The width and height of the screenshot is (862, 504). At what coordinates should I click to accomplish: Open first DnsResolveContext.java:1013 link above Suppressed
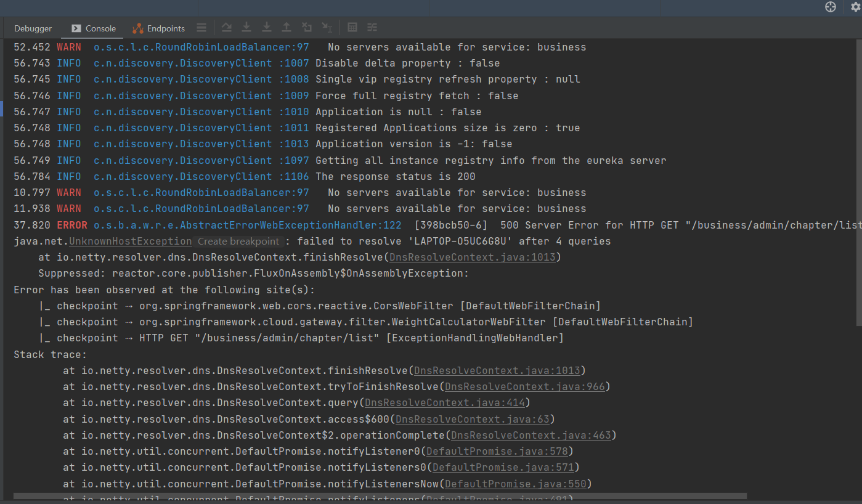click(x=472, y=258)
